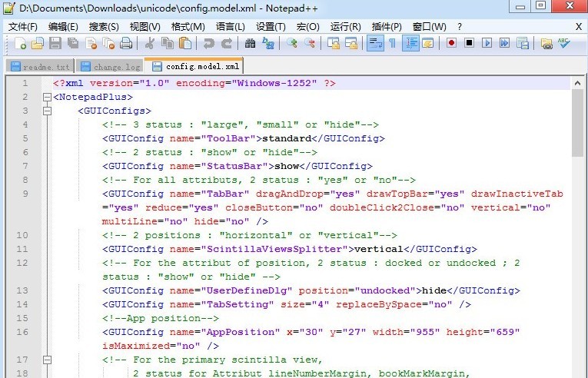
Task: Open Find with the binoculars icon
Action: point(252,44)
